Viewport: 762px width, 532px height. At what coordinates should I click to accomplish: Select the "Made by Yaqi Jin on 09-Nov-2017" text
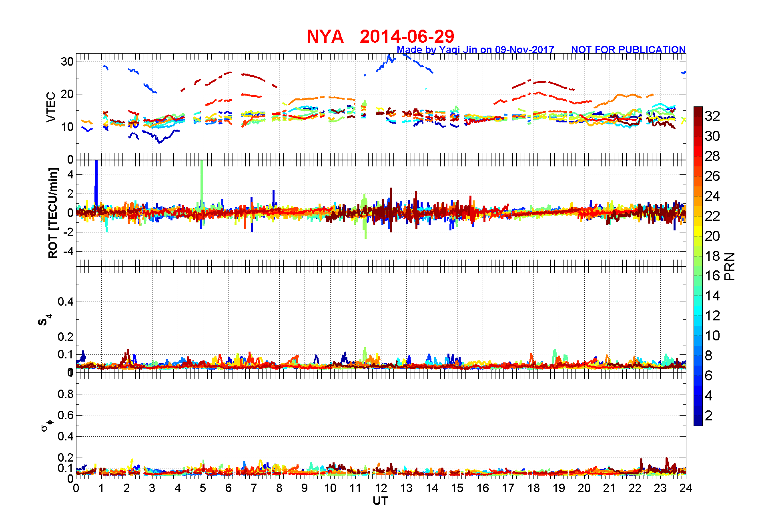(475, 50)
